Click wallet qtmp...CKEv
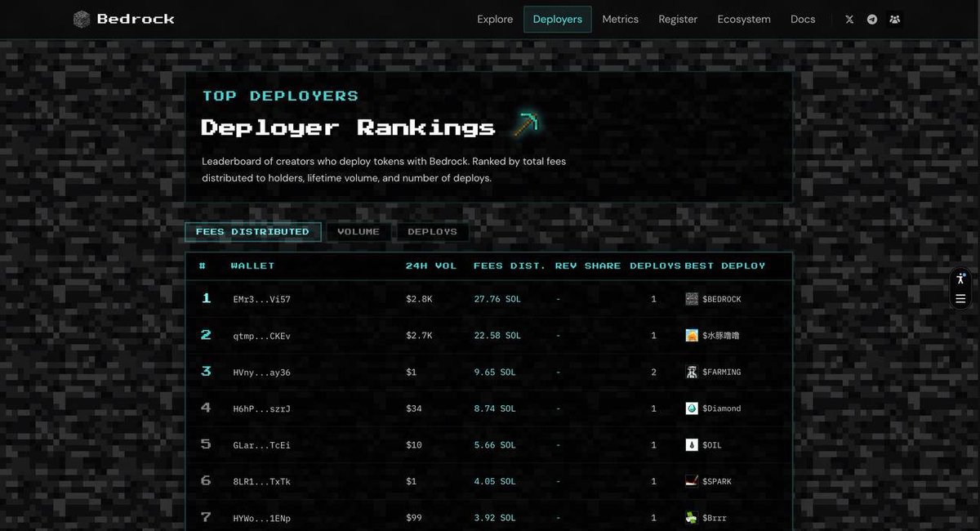 coord(261,336)
